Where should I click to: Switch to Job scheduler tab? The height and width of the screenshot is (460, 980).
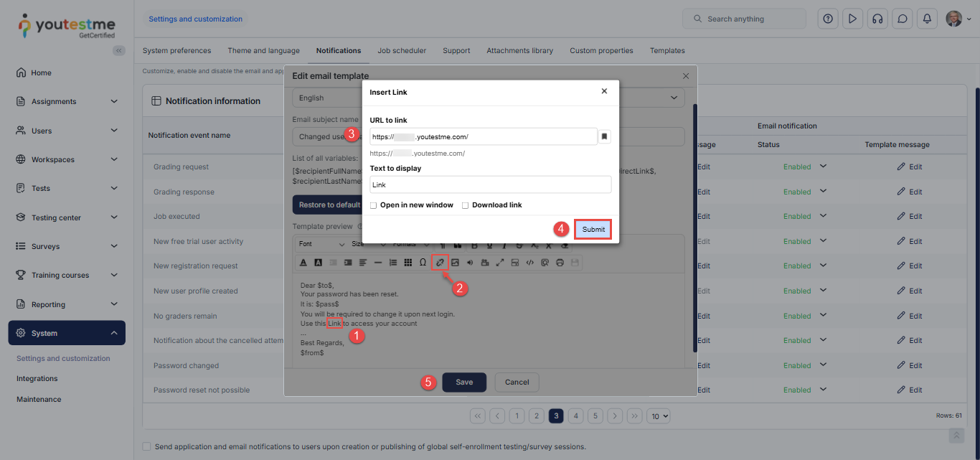coord(402,51)
